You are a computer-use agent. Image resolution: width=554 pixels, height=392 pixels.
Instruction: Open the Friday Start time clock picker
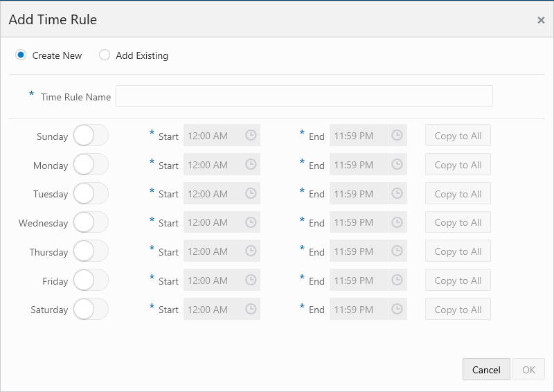251,280
